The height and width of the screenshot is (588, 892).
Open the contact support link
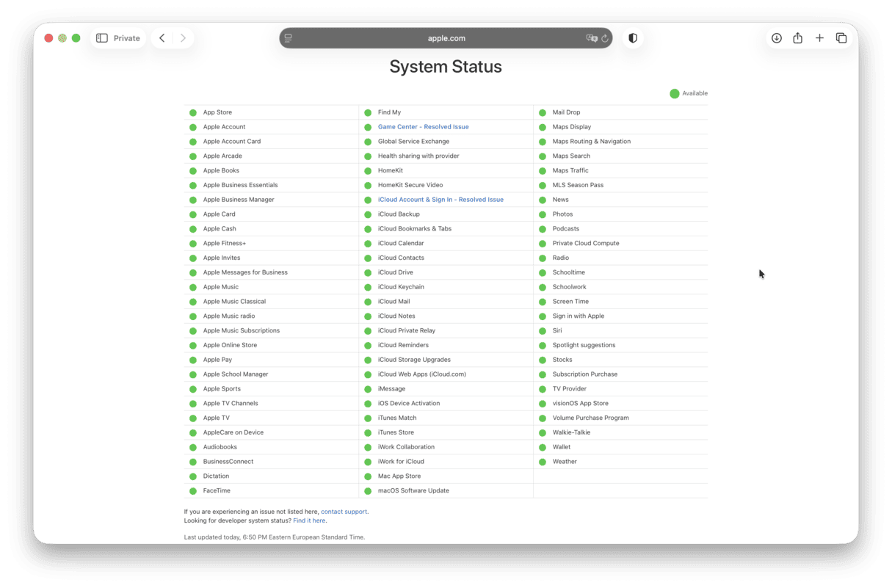(344, 512)
